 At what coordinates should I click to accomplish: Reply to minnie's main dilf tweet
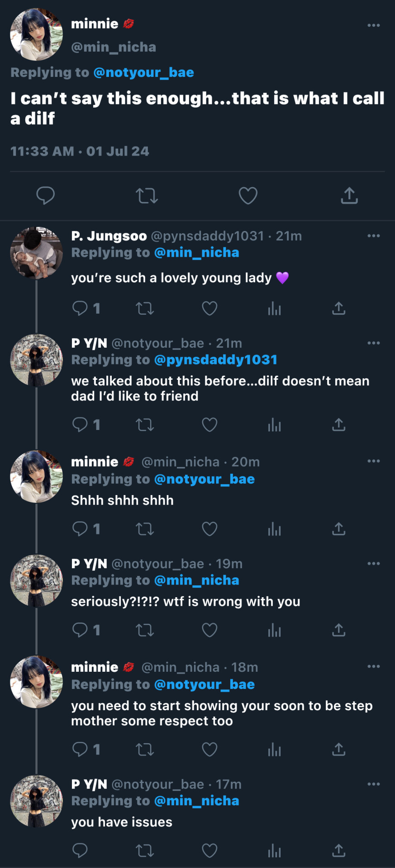click(x=45, y=196)
